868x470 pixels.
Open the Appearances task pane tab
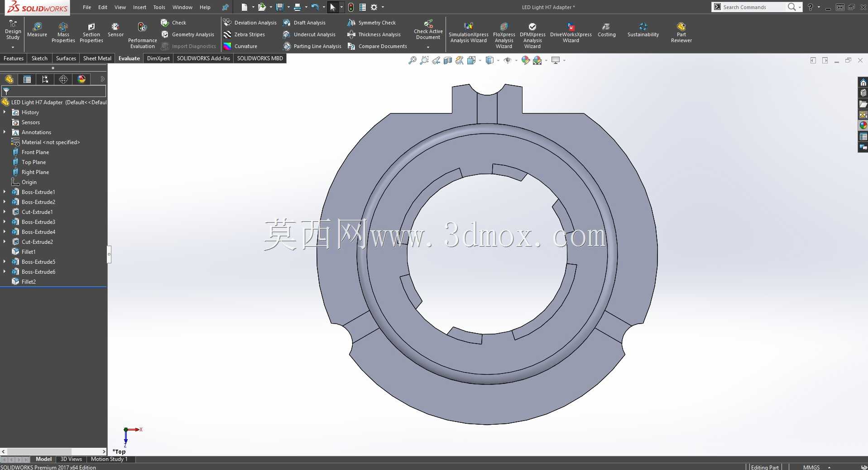click(863, 125)
